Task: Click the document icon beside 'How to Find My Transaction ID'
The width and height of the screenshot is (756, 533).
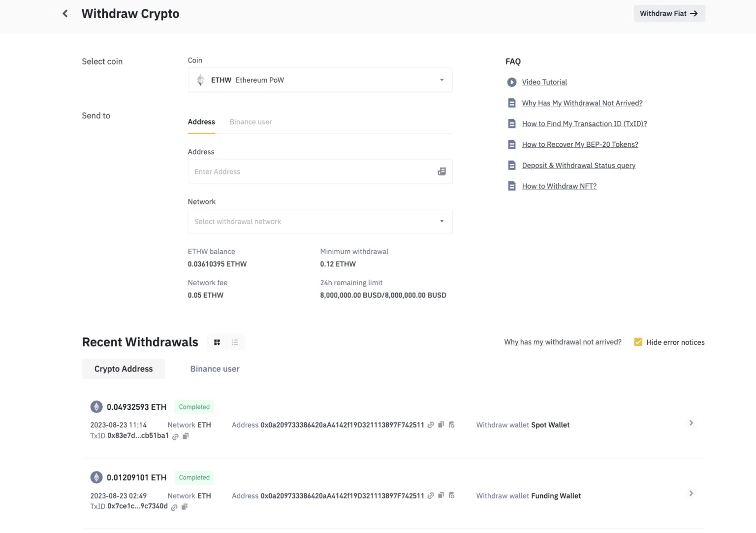Action: [512, 124]
